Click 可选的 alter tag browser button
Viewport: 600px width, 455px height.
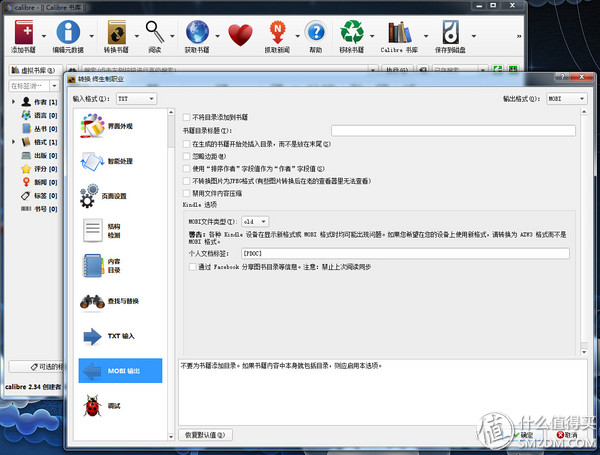click(37, 367)
